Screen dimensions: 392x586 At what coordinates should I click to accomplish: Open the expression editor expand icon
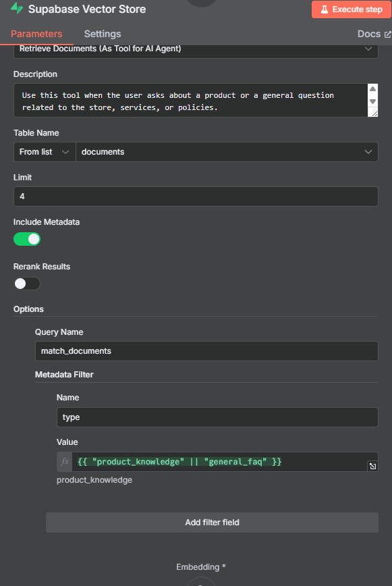(x=372, y=466)
